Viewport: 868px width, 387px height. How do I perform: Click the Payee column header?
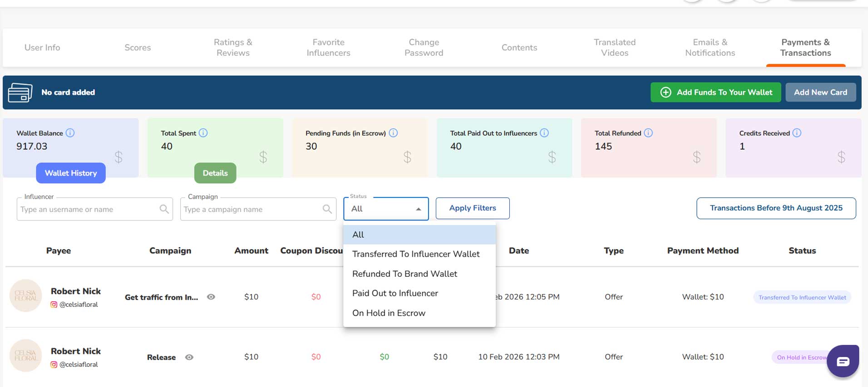coord(59,250)
